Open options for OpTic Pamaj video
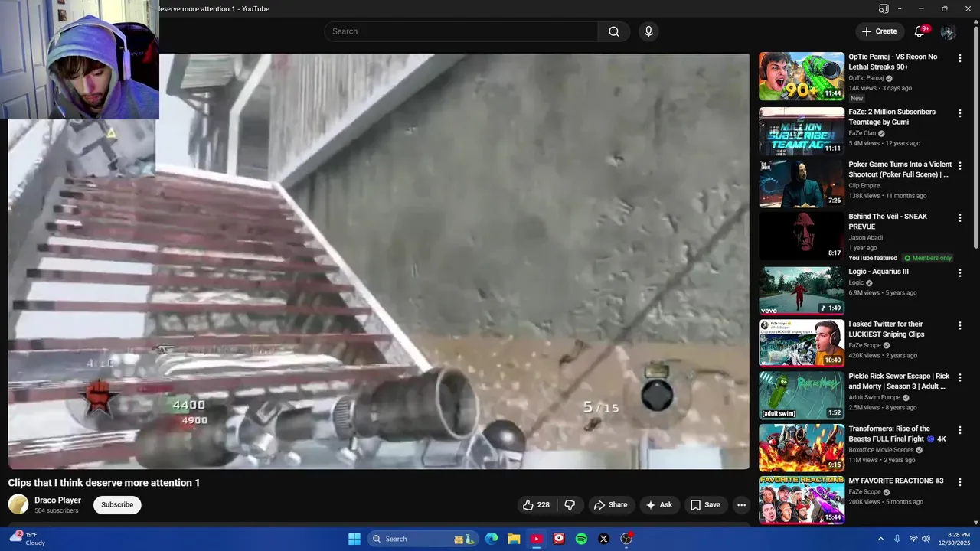This screenshot has height=551, width=980. 960,58
